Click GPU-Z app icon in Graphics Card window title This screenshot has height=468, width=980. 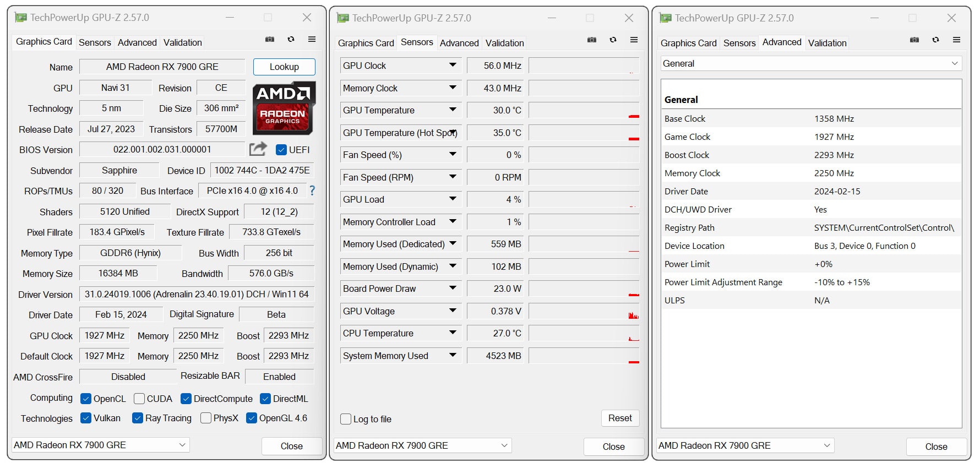pyautogui.click(x=21, y=18)
